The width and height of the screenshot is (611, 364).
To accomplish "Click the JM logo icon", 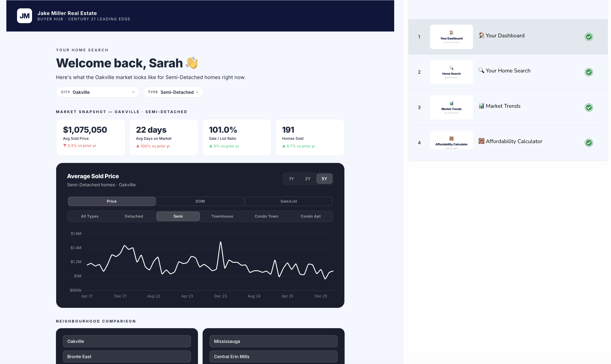I will coord(24,16).
